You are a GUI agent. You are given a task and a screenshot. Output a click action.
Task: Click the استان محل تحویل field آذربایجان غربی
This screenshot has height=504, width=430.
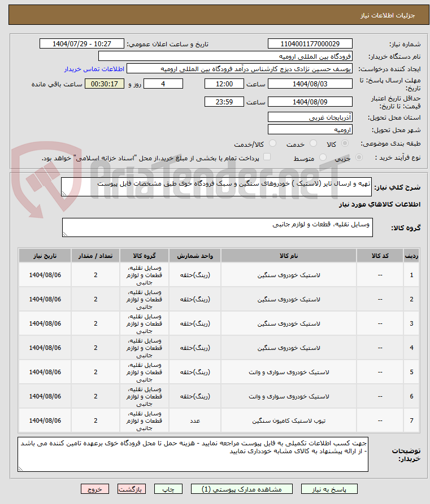310,117
